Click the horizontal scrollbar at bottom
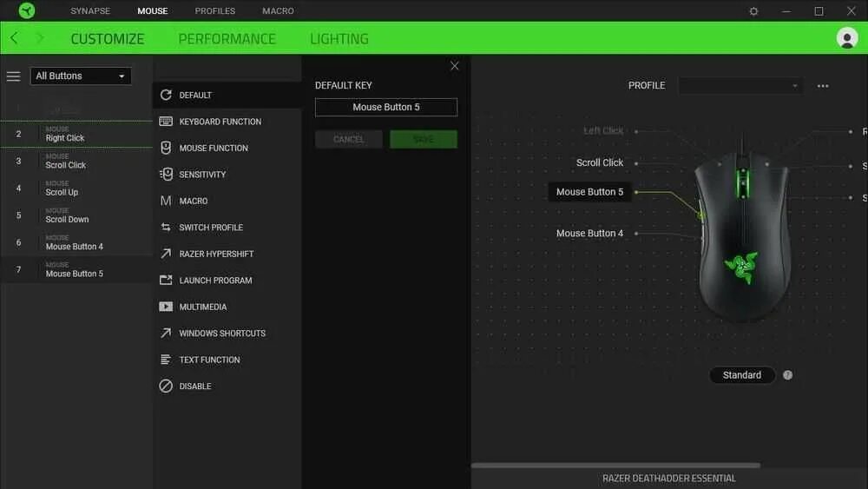 coord(615,466)
